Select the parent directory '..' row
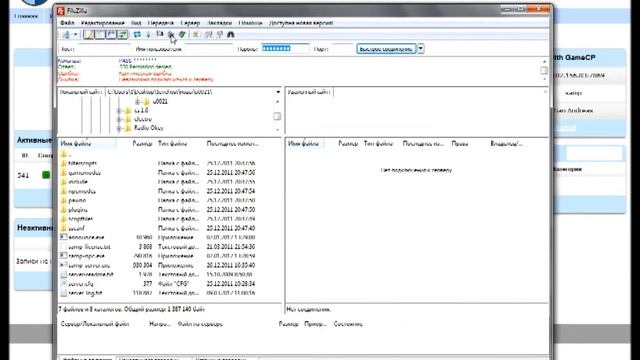Viewport: 640px width, 360px height. 169,154
